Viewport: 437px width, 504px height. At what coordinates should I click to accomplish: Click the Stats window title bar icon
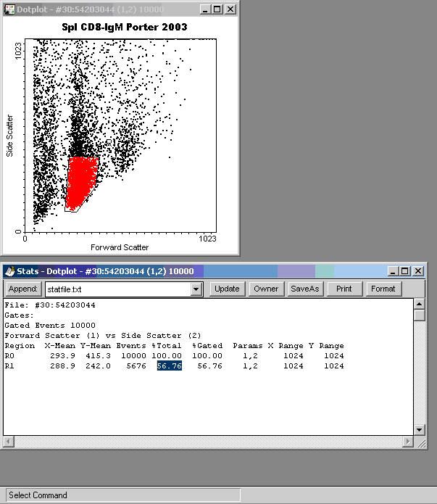point(9,270)
